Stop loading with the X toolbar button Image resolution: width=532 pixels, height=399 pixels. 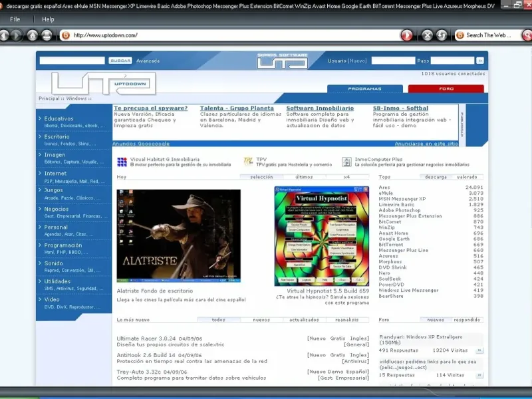[x=427, y=35]
